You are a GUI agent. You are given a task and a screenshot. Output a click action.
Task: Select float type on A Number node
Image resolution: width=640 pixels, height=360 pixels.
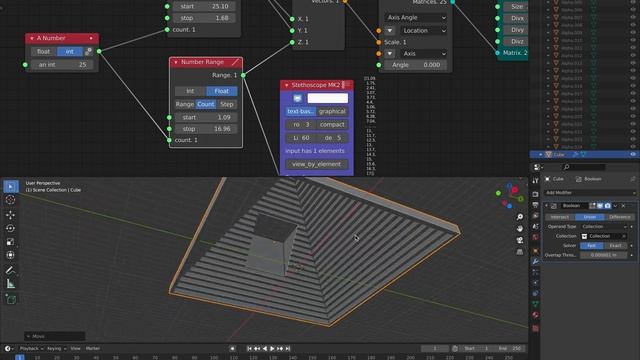pyautogui.click(x=44, y=51)
